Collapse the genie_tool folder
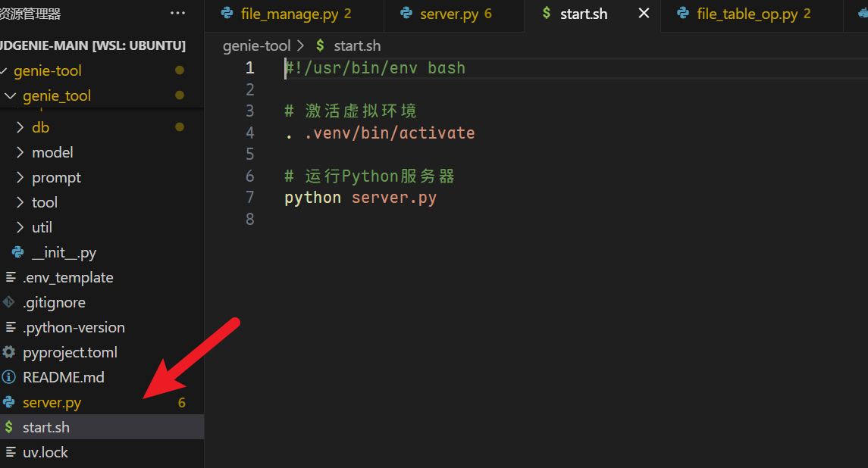The height and width of the screenshot is (468, 868). [x=10, y=95]
